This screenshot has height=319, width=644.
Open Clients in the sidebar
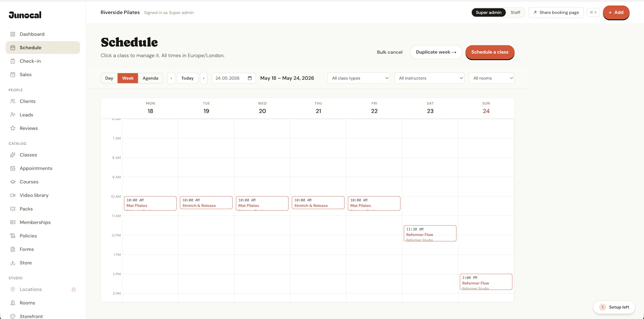click(43, 101)
